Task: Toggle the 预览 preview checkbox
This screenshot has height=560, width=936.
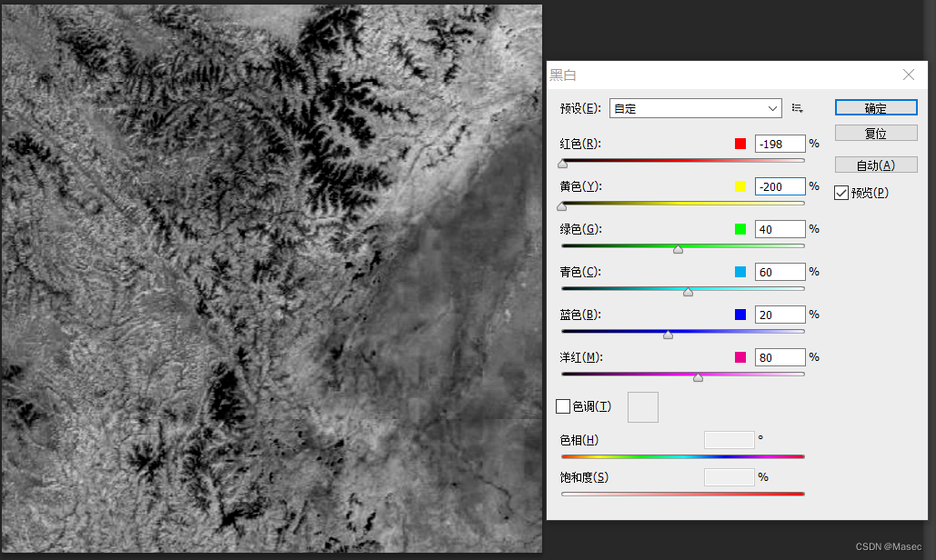Action: (x=841, y=193)
